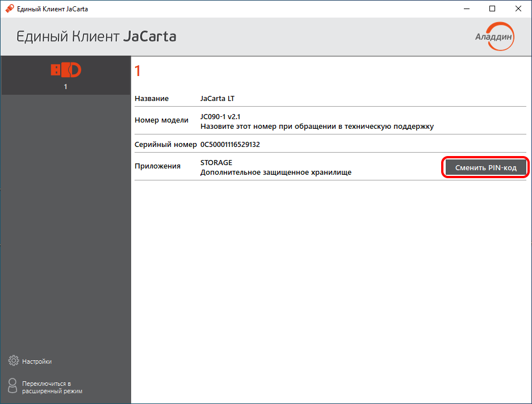Click the model number JC090-1 v2.1
532x404 pixels.
220,117
